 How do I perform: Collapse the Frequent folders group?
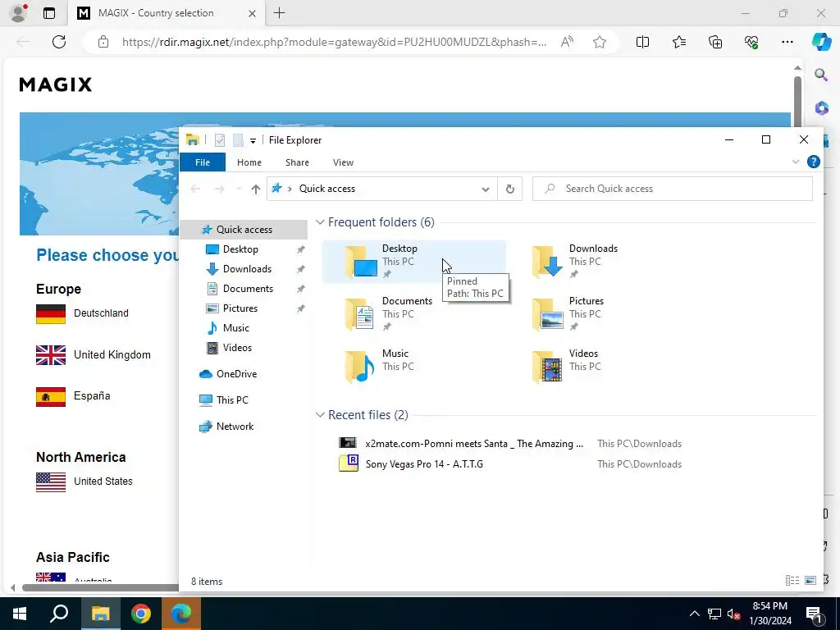tap(320, 221)
